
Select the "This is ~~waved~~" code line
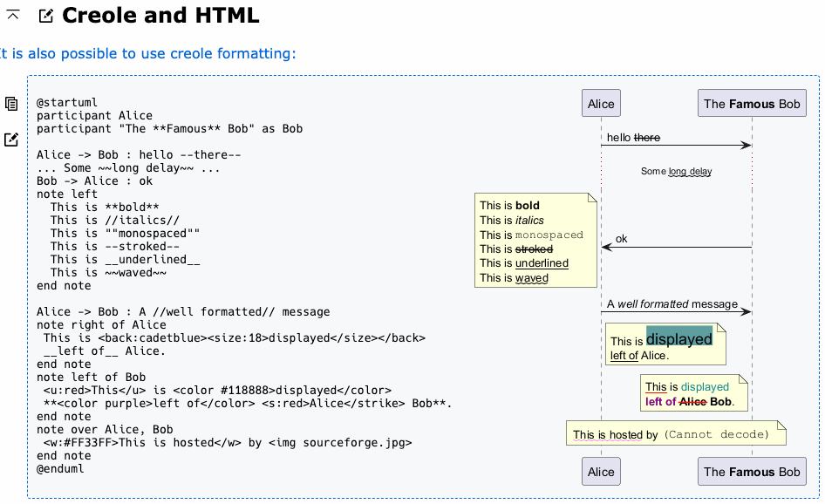(x=108, y=273)
